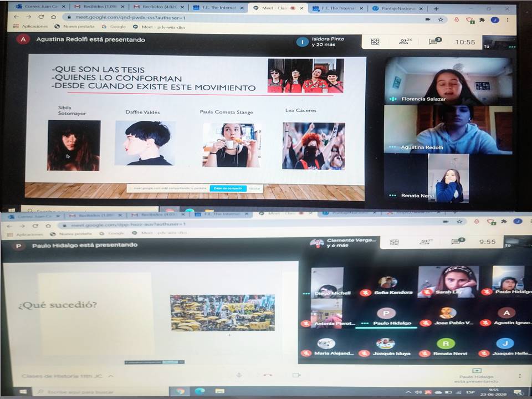Open File Explorer from the taskbar
Viewport: 532px width, 399px height.
[x=219, y=391]
